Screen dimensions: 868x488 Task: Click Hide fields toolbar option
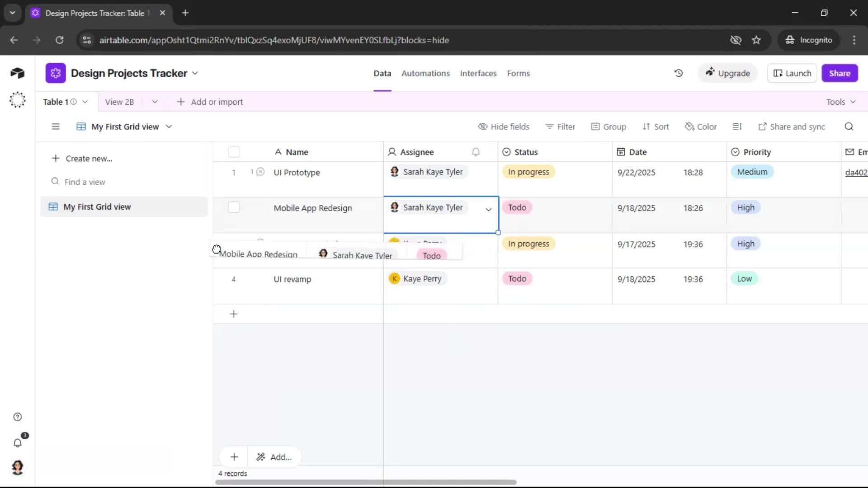(x=504, y=127)
